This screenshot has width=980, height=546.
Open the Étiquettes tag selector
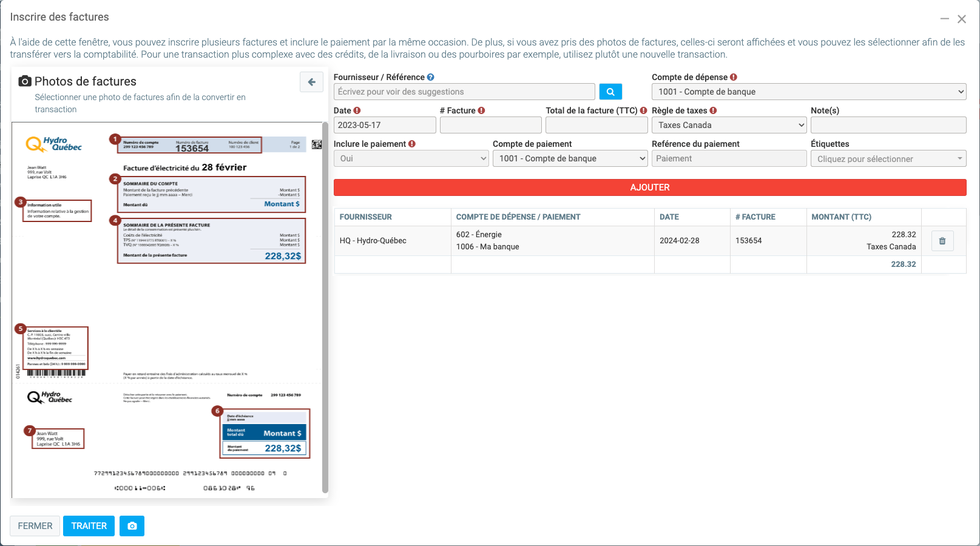pos(888,159)
